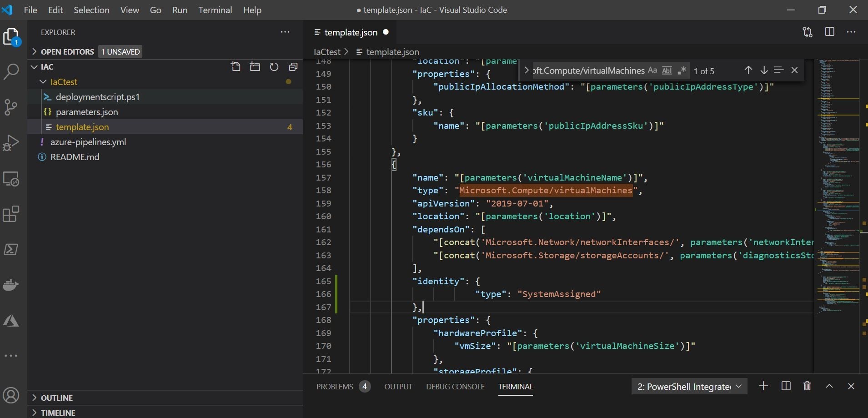Go to next find match
868x418 pixels.
764,71
